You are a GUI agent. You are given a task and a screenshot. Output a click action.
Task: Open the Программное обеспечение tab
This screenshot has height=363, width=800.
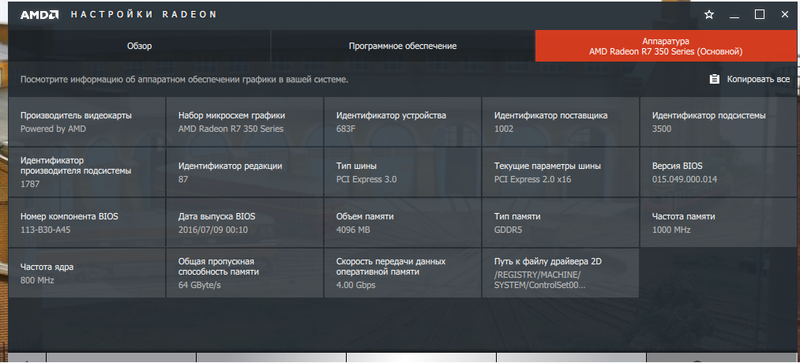pyautogui.click(x=403, y=46)
